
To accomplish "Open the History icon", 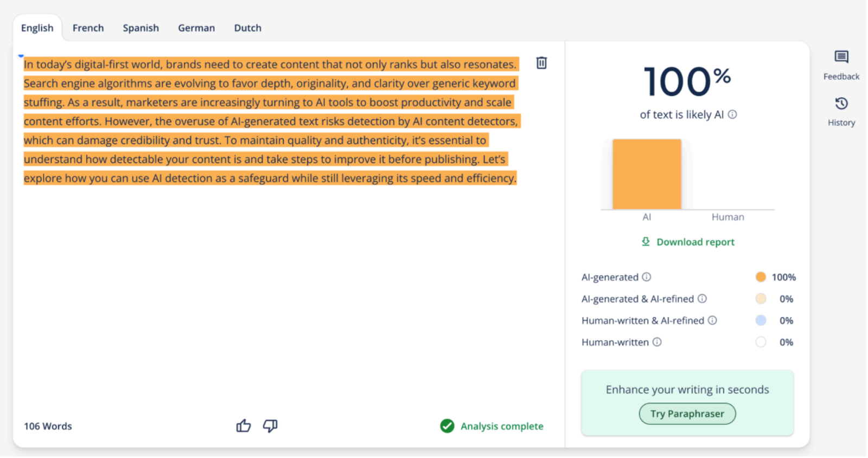I will pos(841,104).
